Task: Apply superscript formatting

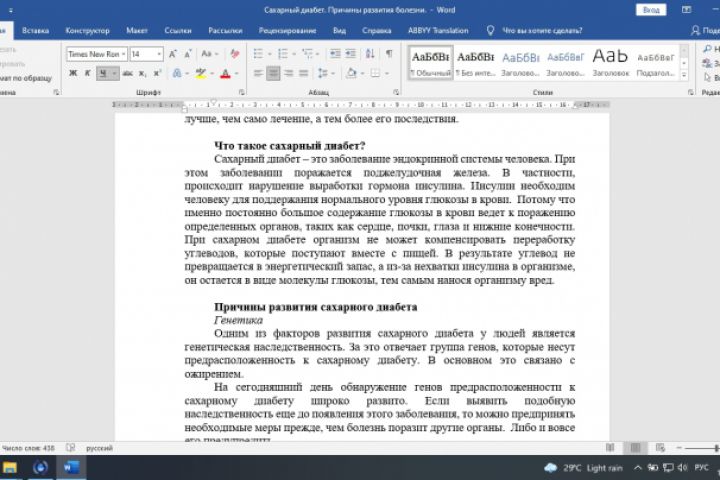Action: pos(158,73)
